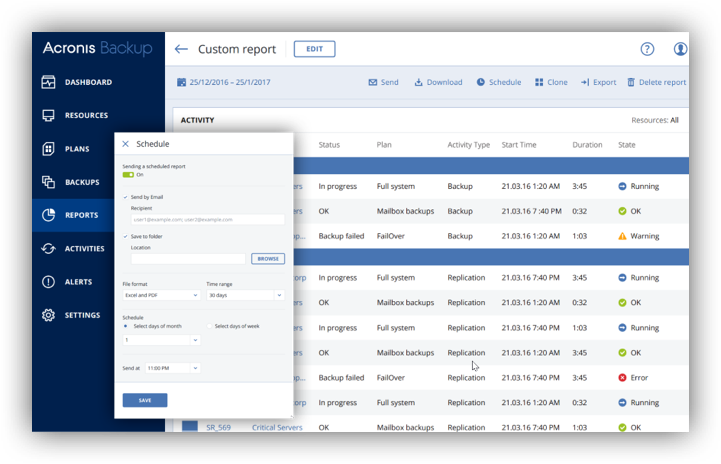Click the Schedule clock icon

(x=481, y=82)
